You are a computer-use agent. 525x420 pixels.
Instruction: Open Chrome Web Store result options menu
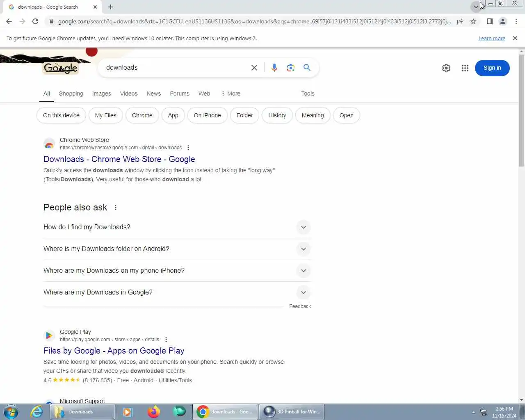(188, 148)
